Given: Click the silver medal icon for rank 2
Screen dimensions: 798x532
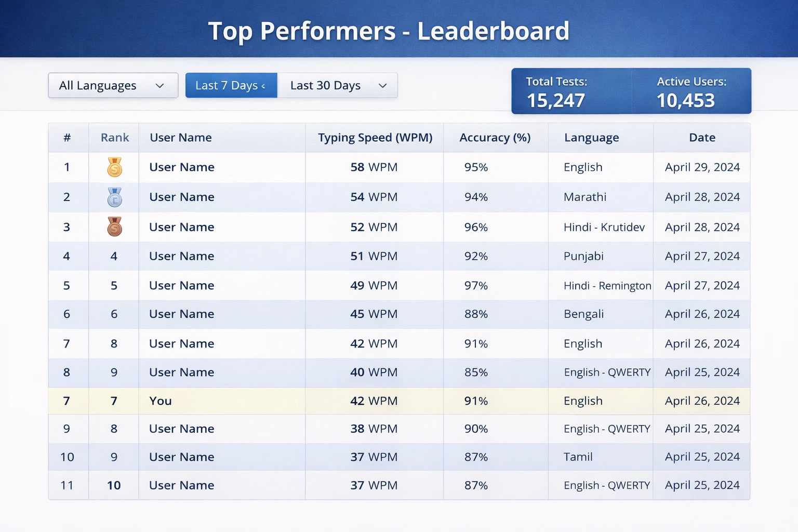Looking at the screenshot, I should pyautogui.click(x=114, y=197).
